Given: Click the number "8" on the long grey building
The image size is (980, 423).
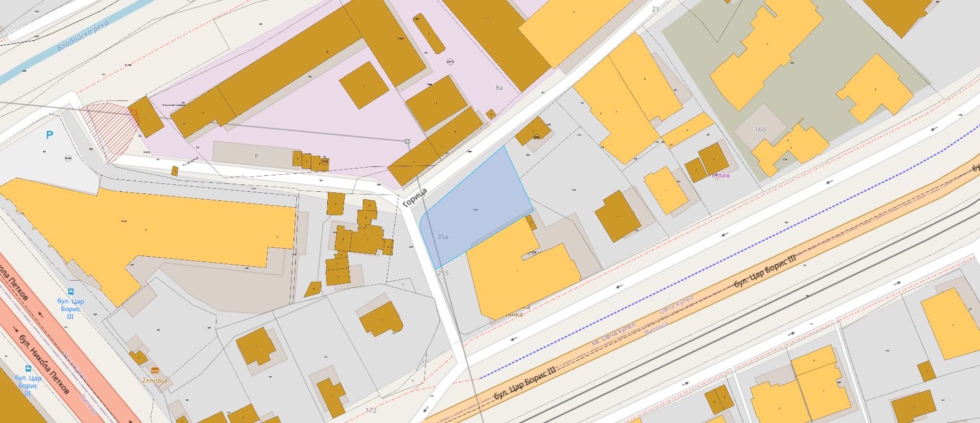Looking at the screenshot, I should point(256,156).
